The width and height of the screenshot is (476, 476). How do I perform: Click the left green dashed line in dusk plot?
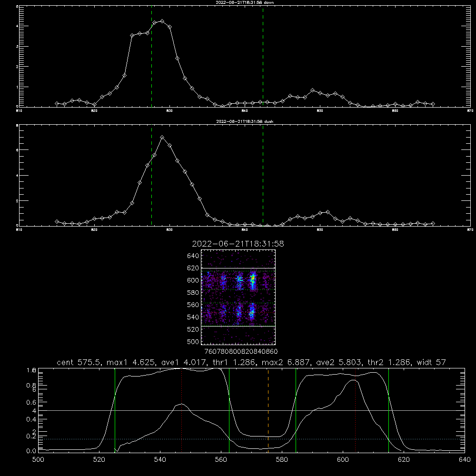coord(151,176)
